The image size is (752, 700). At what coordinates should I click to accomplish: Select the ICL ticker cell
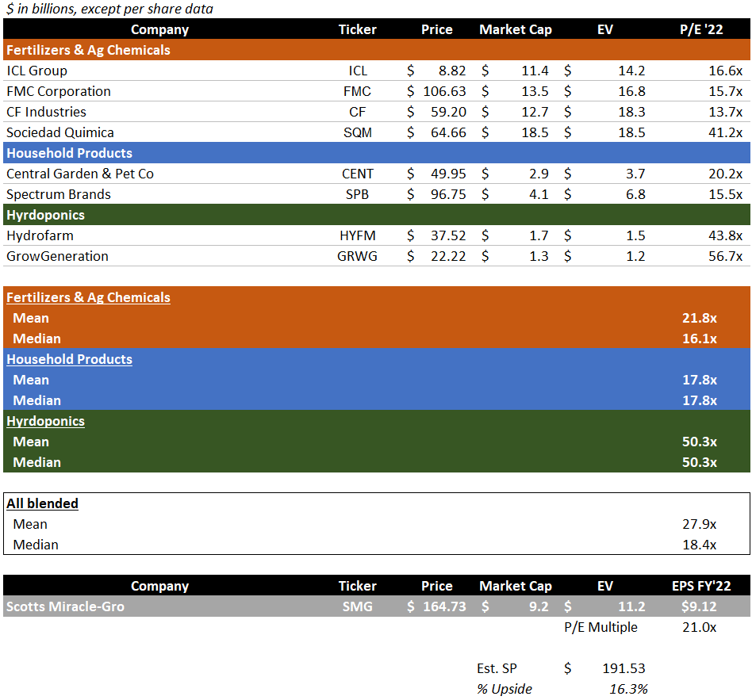pyautogui.click(x=358, y=71)
